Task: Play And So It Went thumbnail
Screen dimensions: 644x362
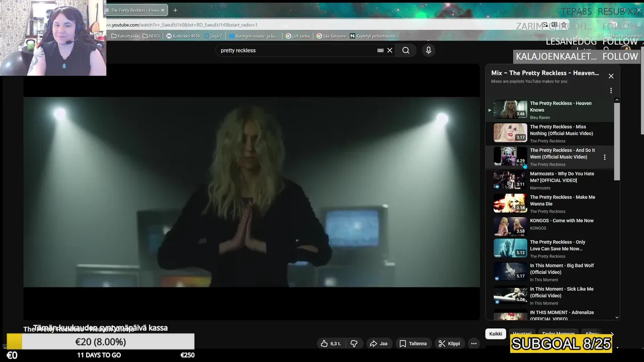Action: tap(510, 156)
